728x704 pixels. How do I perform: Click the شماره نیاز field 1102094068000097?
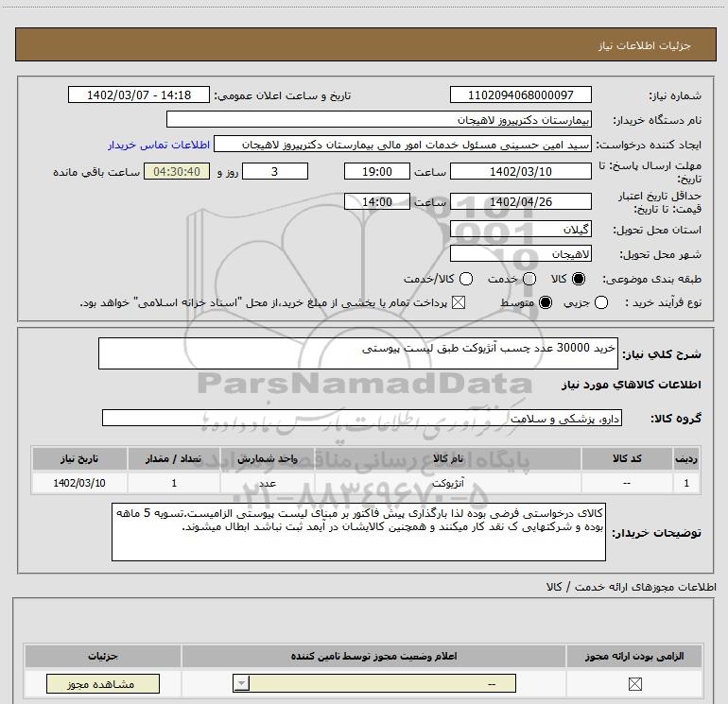pos(520,94)
